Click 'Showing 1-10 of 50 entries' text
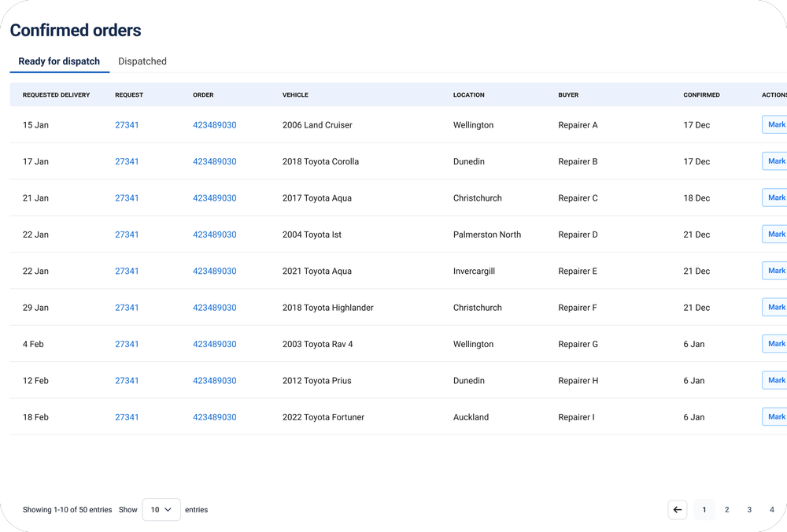 (67, 509)
